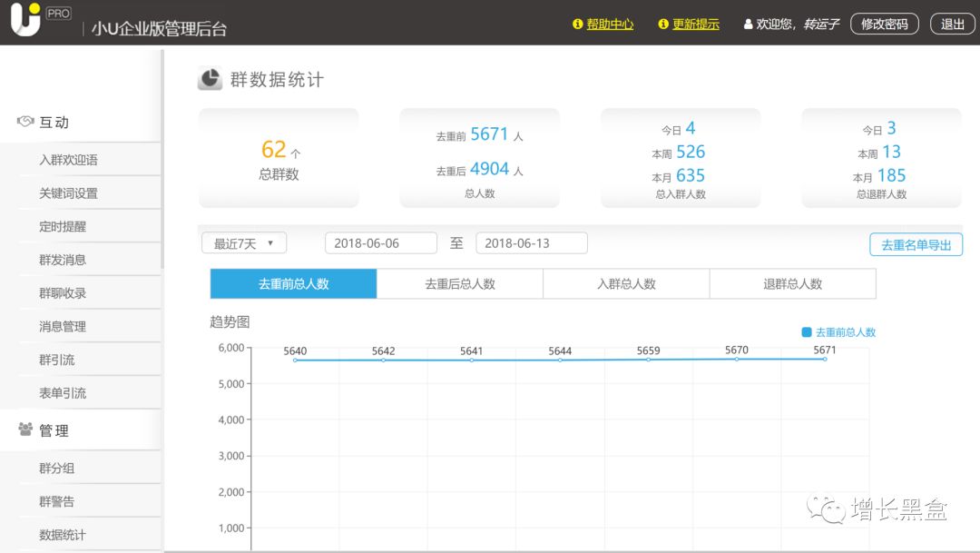Image resolution: width=980 pixels, height=553 pixels.
Task: Export the list via 去重名单导出
Action: [916, 244]
